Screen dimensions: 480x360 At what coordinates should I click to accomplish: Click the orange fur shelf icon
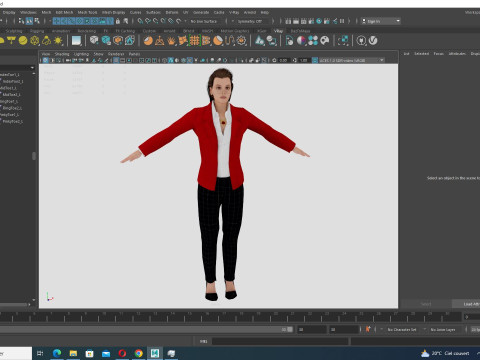coord(171,41)
